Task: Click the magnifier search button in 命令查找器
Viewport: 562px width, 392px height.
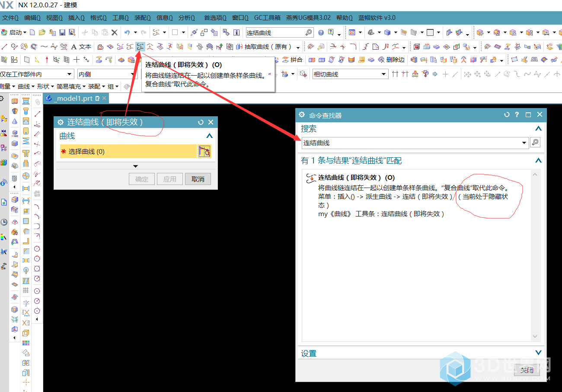Action: [x=535, y=143]
